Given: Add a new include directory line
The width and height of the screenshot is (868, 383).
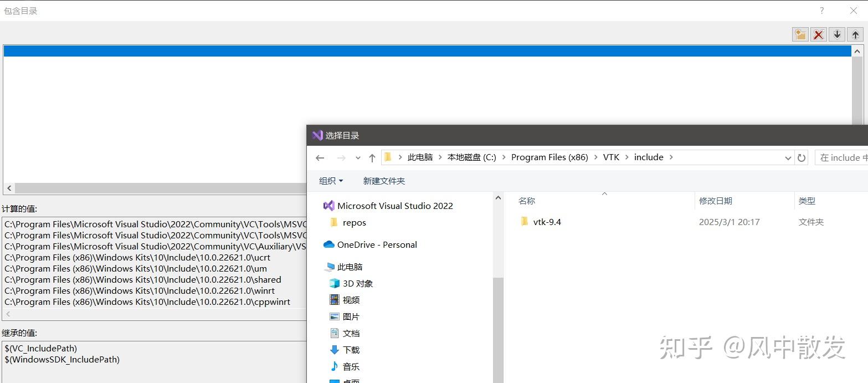Looking at the screenshot, I should coord(800,34).
